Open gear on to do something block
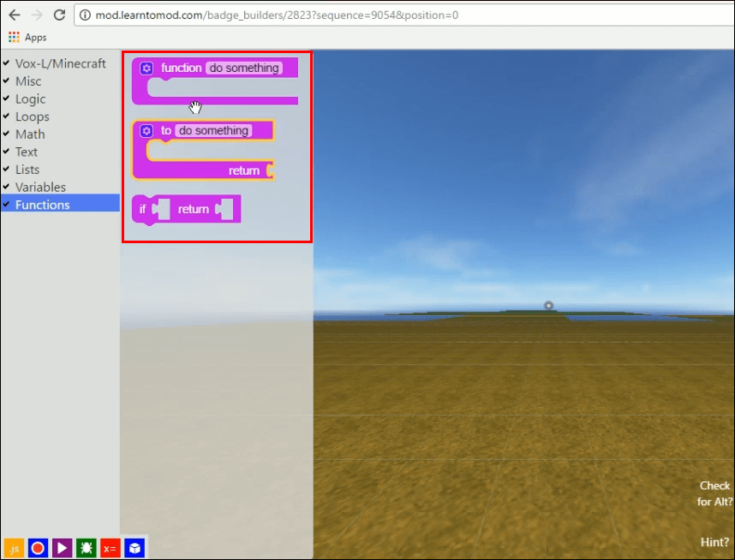The height and width of the screenshot is (560, 735). [x=146, y=131]
